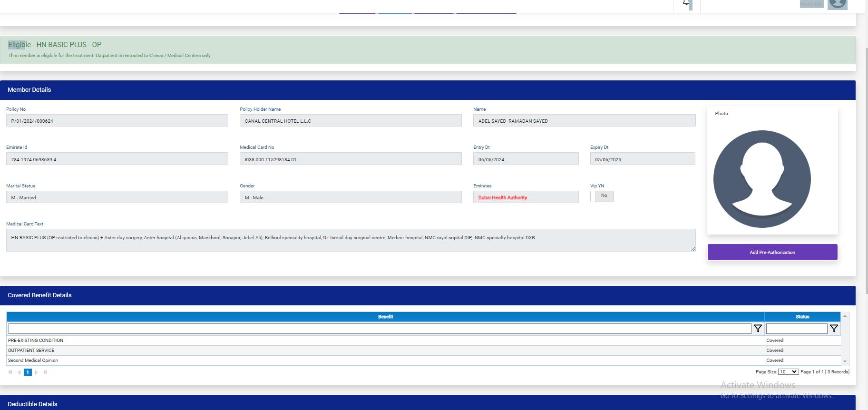Click the Status filter text box
The width and height of the screenshot is (868, 410).
tap(796, 329)
